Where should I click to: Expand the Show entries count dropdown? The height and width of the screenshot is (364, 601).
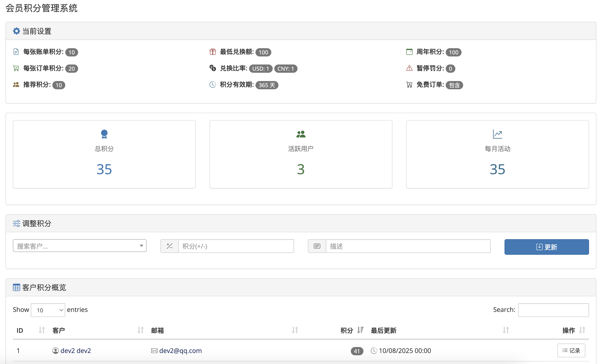click(x=48, y=310)
